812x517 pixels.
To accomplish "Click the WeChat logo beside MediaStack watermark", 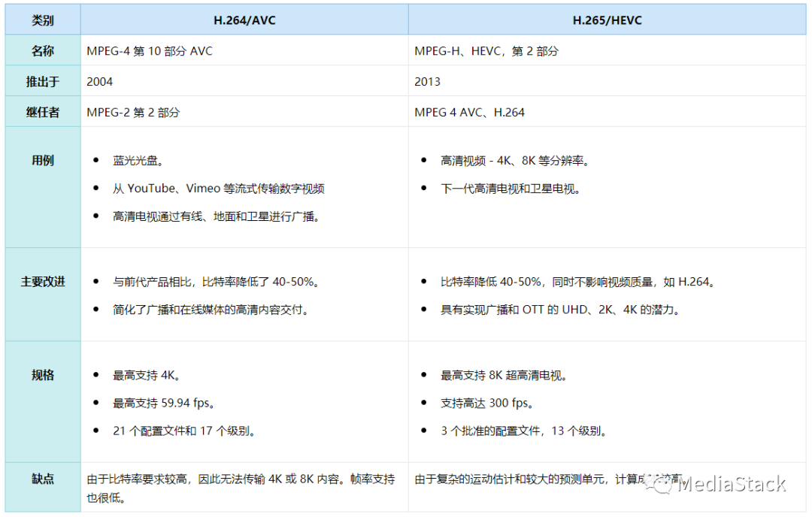I will point(665,485).
